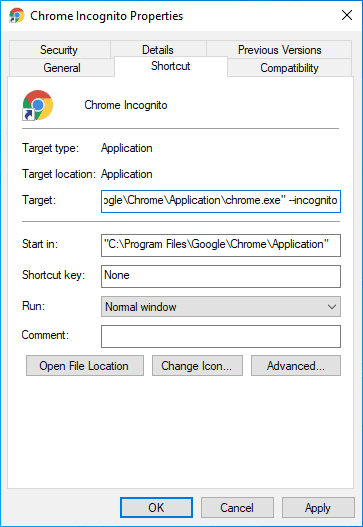The height and width of the screenshot is (527, 363).
Task: Close the Chrome Incognito Properties dialog
Action: tap(347, 15)
